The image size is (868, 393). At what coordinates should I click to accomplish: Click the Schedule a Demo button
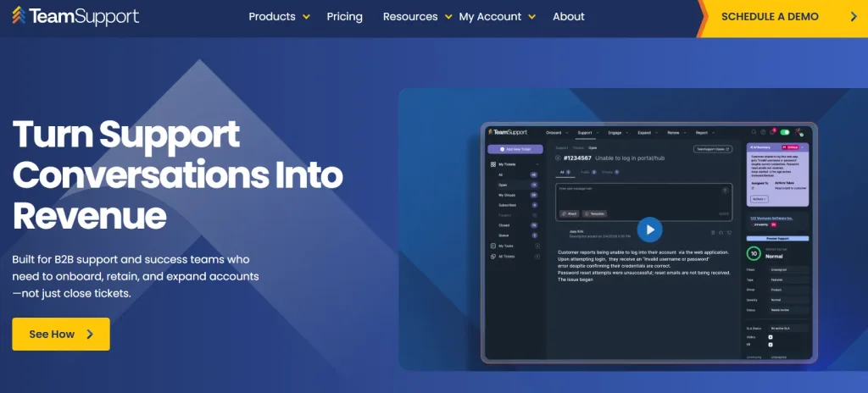click(782, 17)
